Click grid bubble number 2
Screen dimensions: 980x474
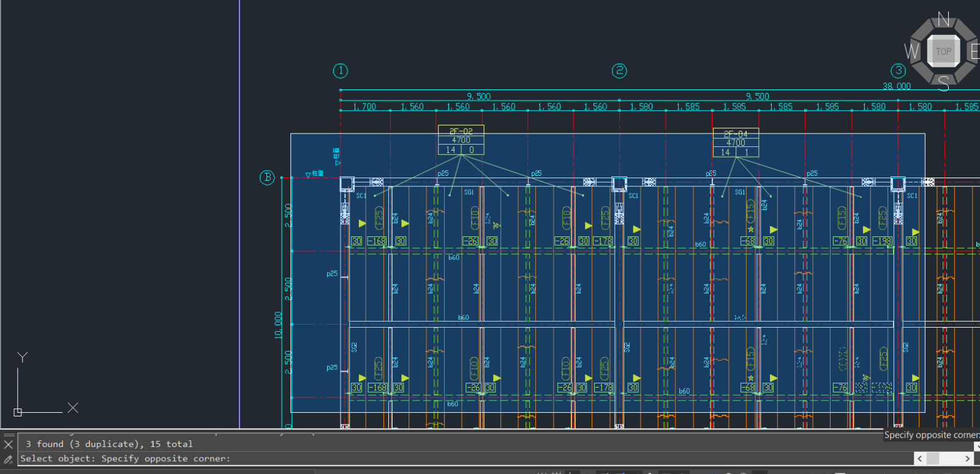point(619,71)
